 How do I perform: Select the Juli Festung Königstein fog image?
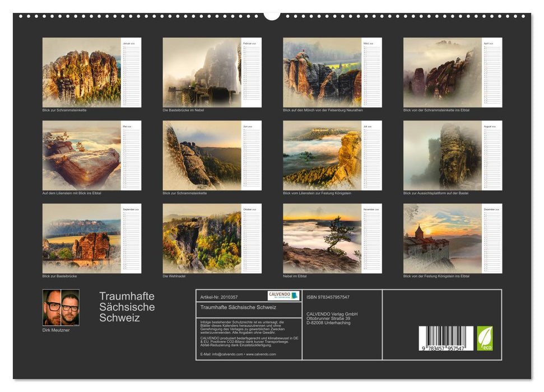click(322, 155)
